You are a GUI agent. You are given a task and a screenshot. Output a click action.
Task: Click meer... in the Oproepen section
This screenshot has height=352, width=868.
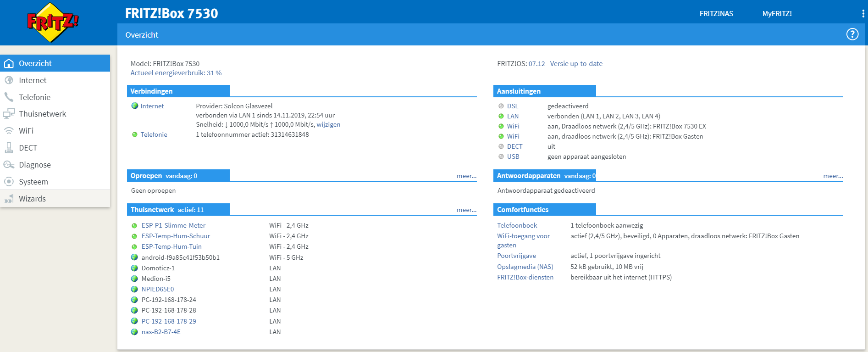466,176
